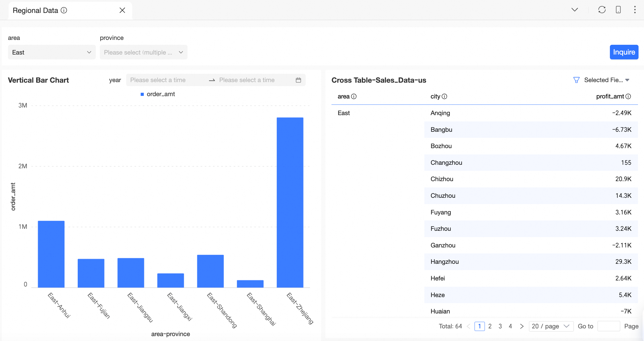Open the calendar icon in year picker
Screen dimensions: 644x341
click(298, 80)
